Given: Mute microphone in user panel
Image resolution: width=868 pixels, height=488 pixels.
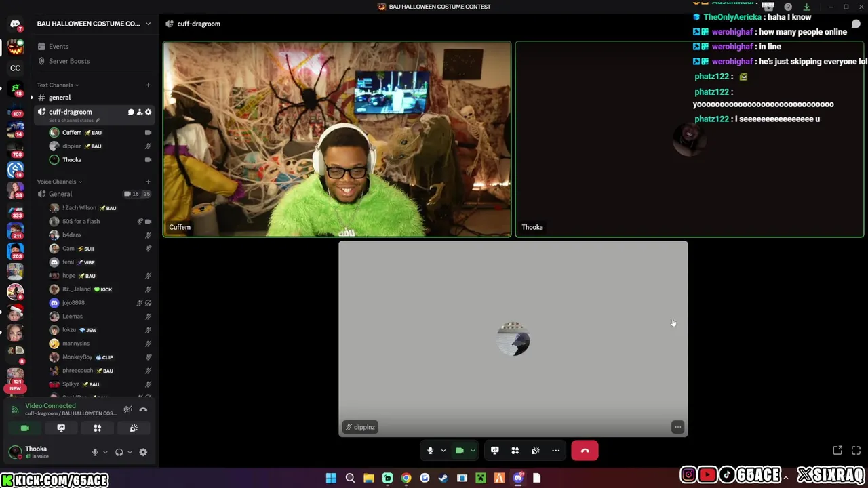Looking at the screenshot, I should [x=95, y=452].
